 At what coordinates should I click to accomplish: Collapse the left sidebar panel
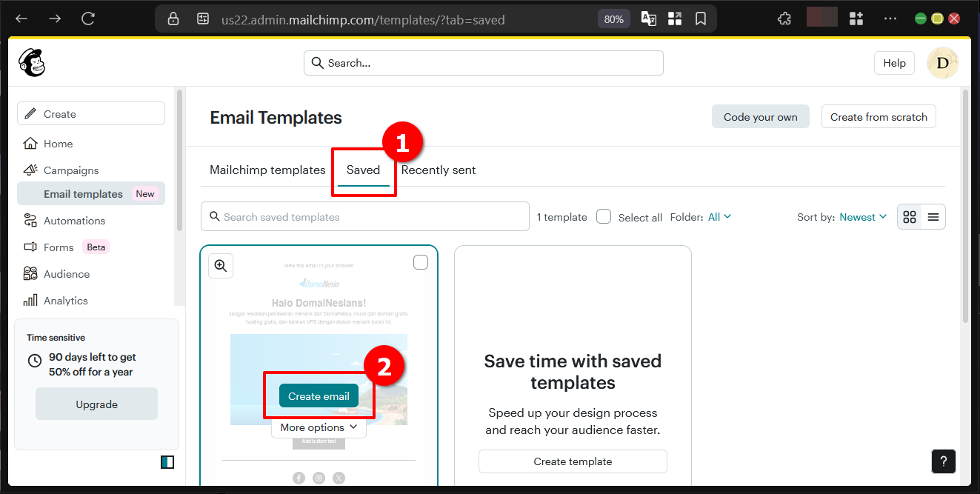167,461
